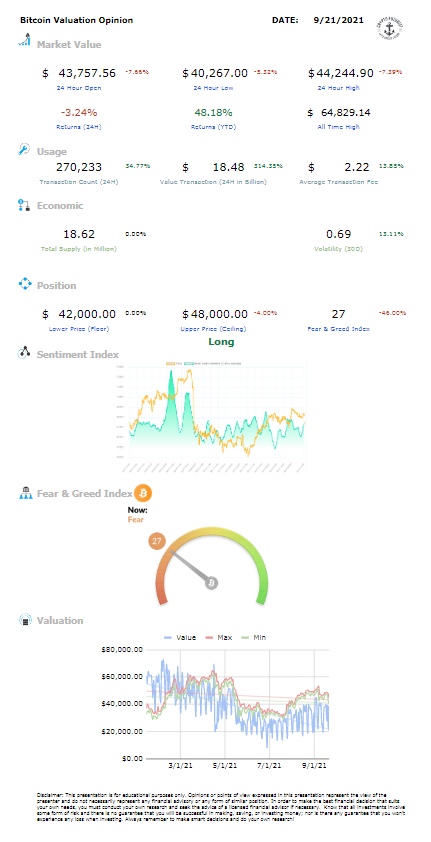Click the Valuation section icon
This screenshot has width=431, height=842.
tap(26, 620)
